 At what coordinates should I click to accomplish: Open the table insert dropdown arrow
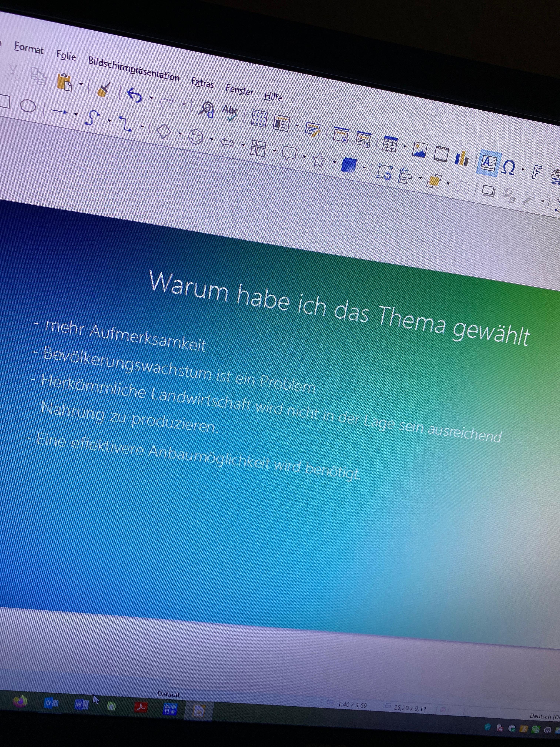coord(405,146)
